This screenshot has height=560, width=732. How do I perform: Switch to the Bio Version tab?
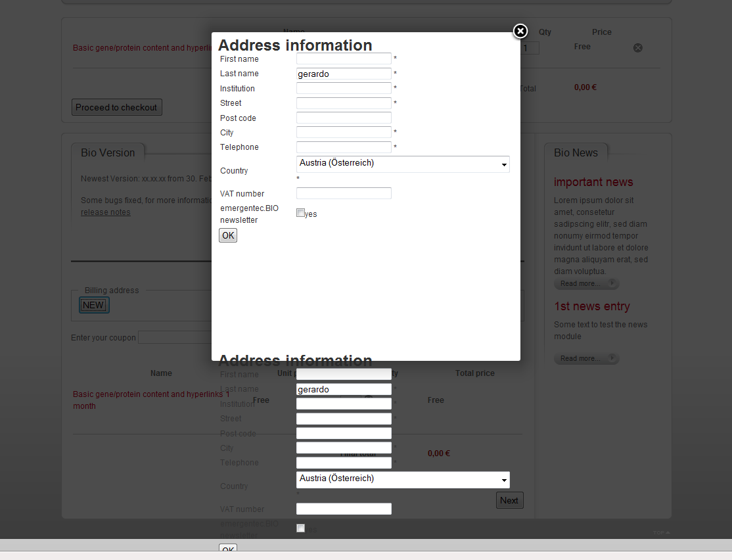click(108, 152)
